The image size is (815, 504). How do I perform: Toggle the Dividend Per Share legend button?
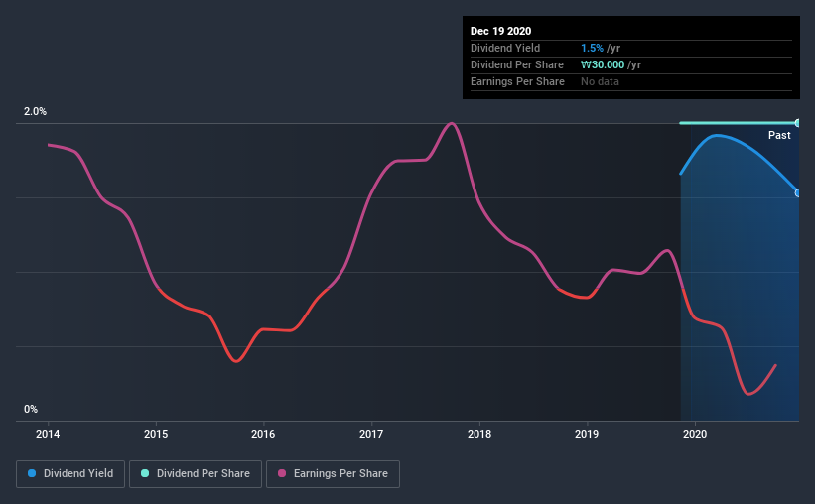pyautogui.click(x=196, y=474)
